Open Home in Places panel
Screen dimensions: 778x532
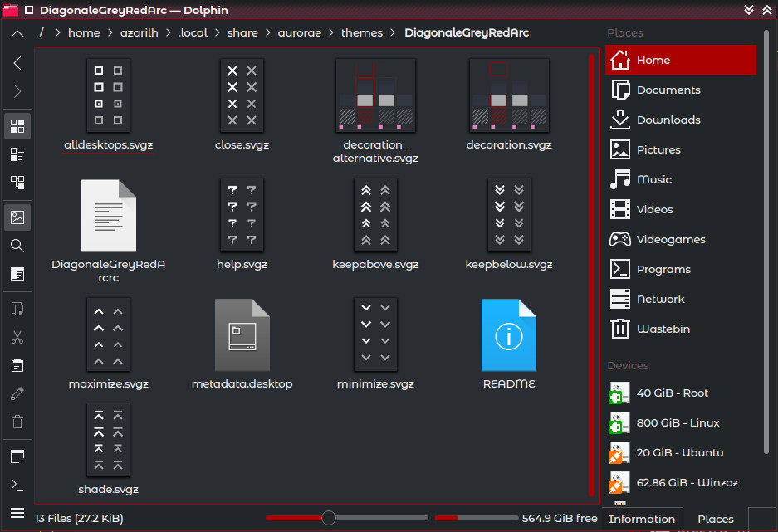(x=681, y=60)
